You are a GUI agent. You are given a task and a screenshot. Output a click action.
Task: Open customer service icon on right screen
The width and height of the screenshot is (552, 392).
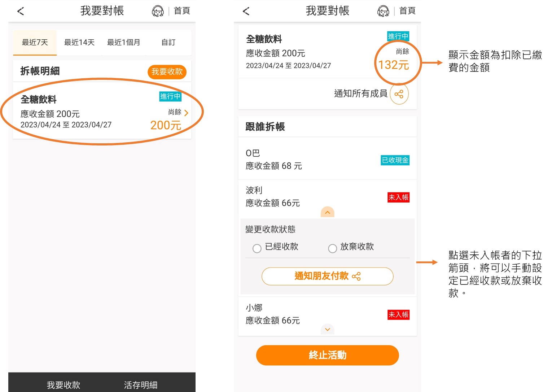coord(383,11)
